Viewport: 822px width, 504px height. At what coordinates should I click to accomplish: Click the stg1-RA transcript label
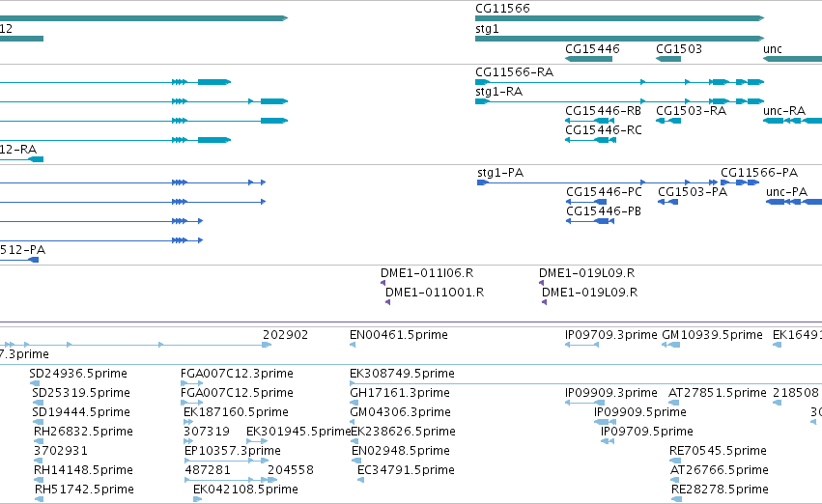(x=499, y=92)
